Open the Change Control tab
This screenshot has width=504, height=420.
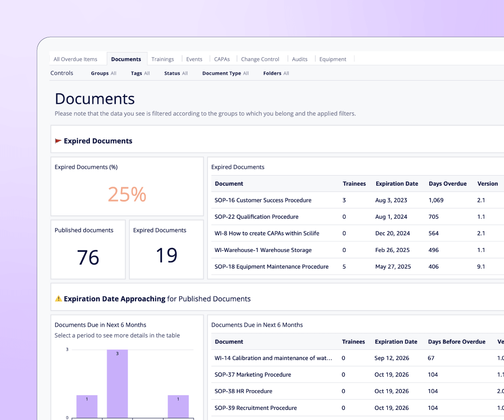click(x=260, y=59)
